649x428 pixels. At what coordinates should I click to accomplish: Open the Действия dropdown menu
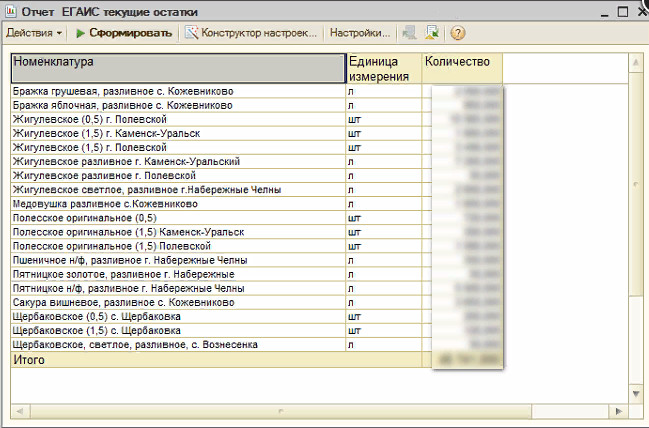coord(33,33)
